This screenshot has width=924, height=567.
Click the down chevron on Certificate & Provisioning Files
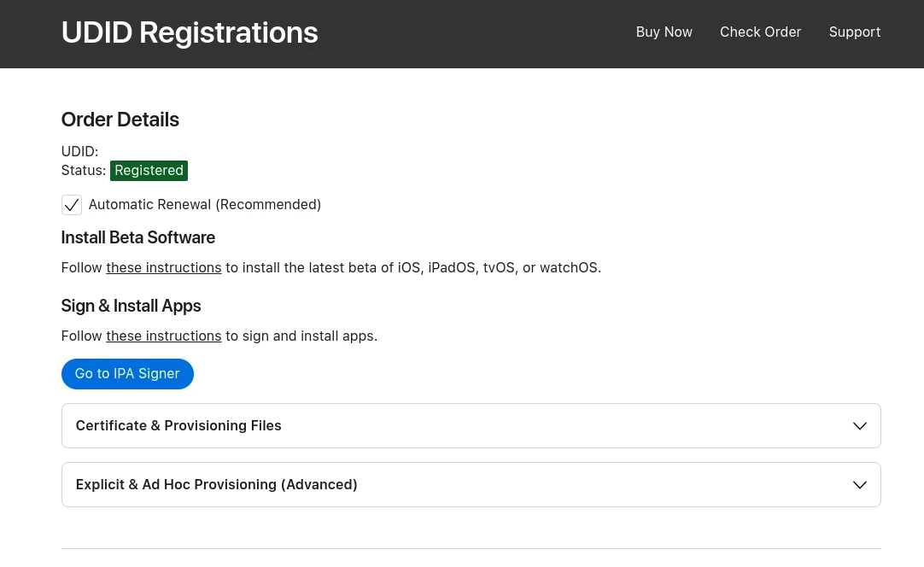point(859,426)
